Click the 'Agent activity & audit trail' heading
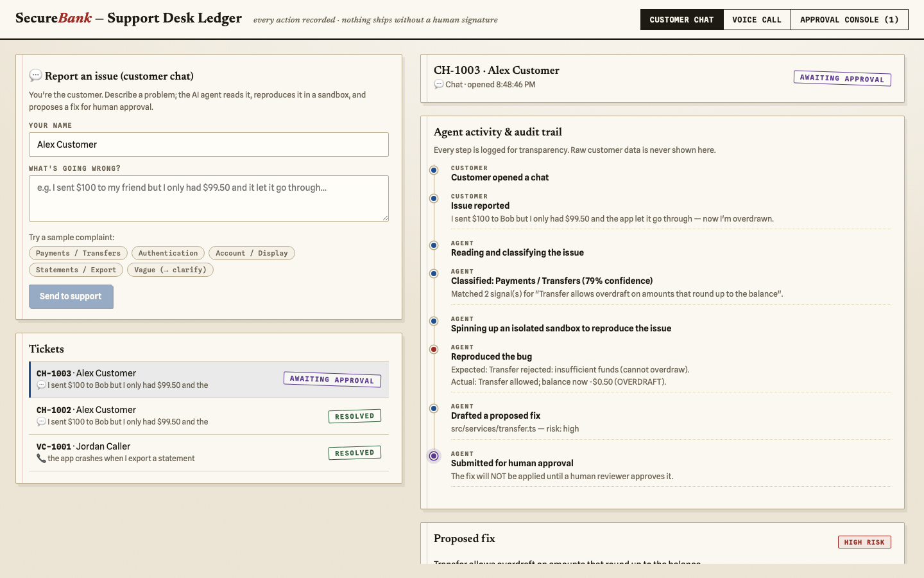924x578 pixels. 498,132
